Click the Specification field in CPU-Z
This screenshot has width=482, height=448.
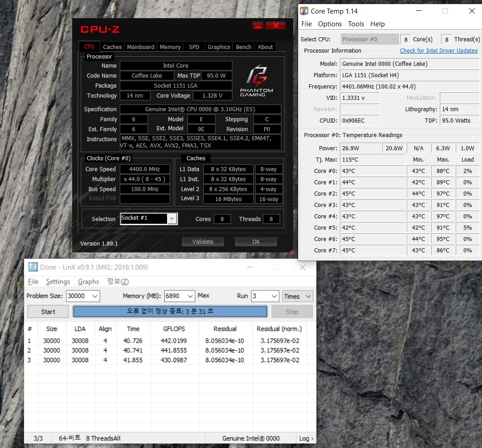click(200, 109)
